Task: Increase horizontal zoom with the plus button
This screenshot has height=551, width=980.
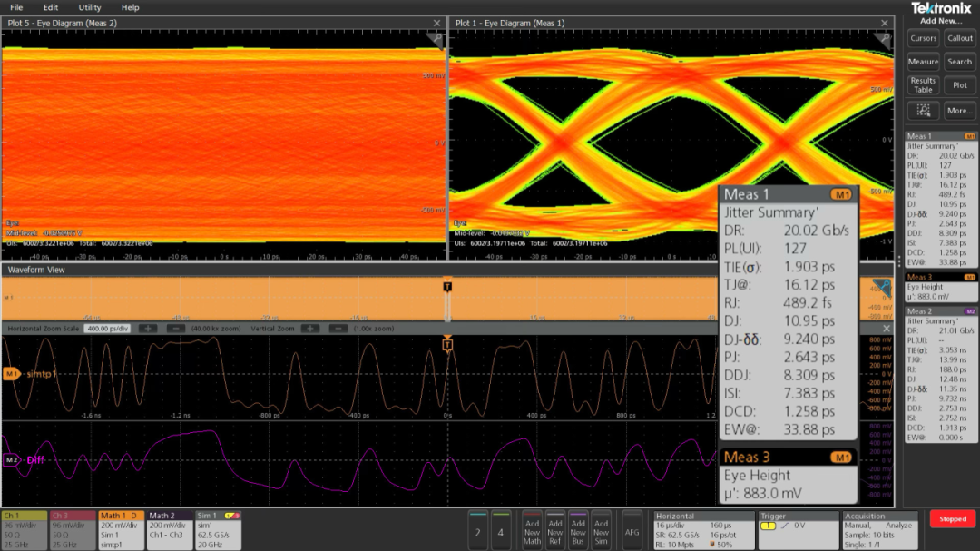Action: [x=148, y=328]
